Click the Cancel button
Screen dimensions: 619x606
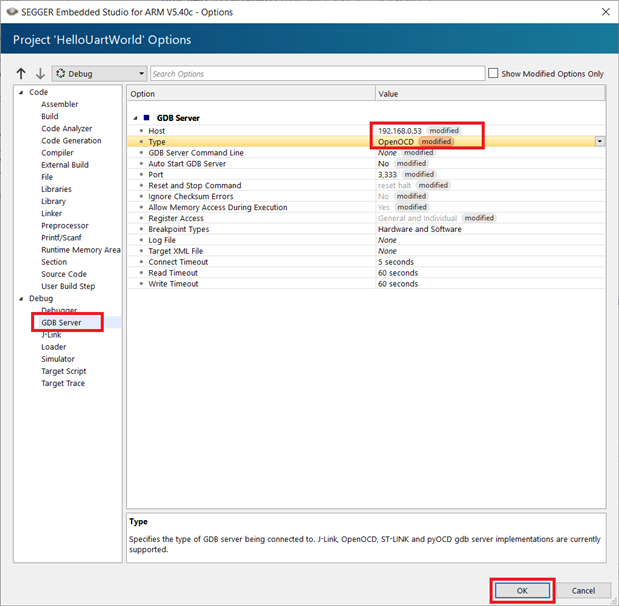(583, 591)
